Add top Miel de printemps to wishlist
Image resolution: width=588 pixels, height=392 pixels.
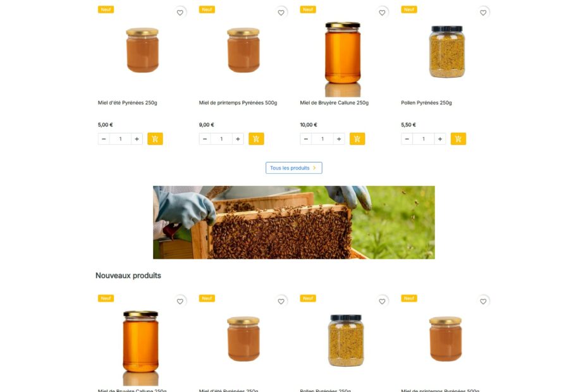pos(281,13)
